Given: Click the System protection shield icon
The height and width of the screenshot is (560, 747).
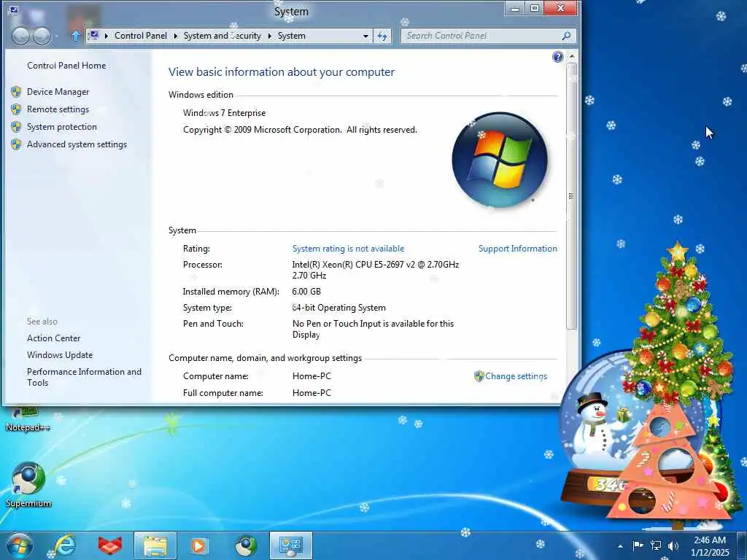Looking at the screenshot, I should (x=16, y=127).
